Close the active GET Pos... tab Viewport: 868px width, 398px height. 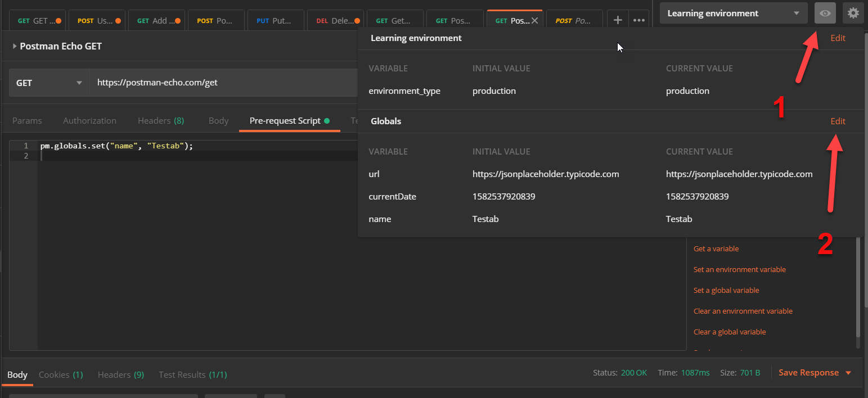point(535,21)
